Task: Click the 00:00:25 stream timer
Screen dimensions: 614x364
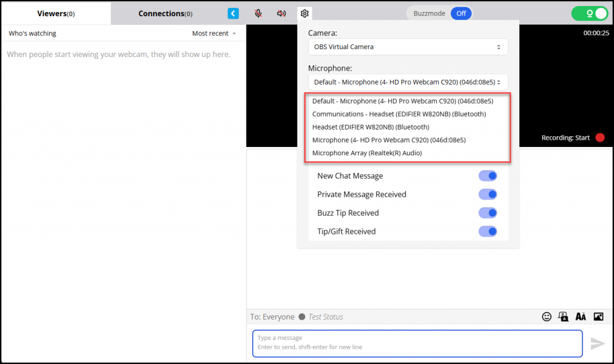Action: click(x=596, y=33)
